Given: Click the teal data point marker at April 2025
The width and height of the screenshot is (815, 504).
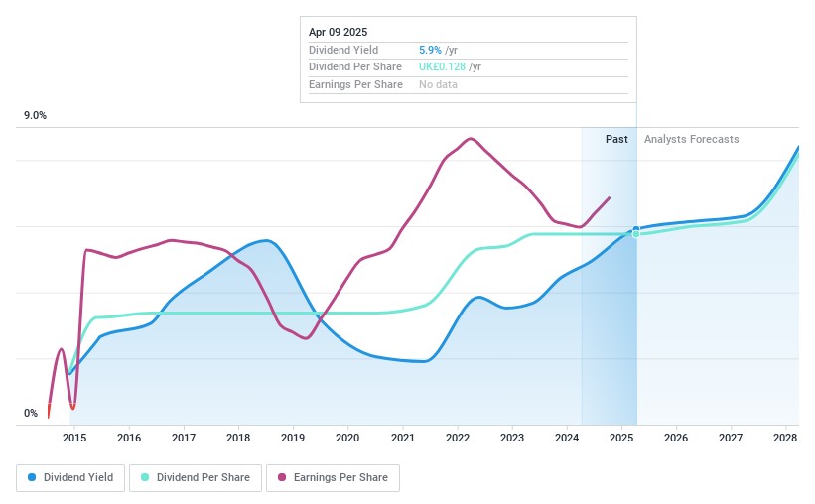Looking at the screenshot, I should [636, 234].
